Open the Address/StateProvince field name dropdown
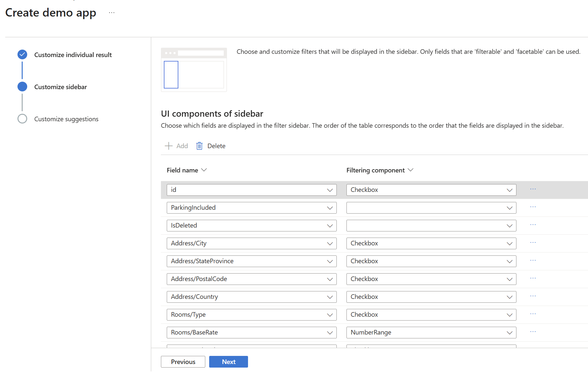Viewport: 588px width, 376px height. (x=252, y=261)
